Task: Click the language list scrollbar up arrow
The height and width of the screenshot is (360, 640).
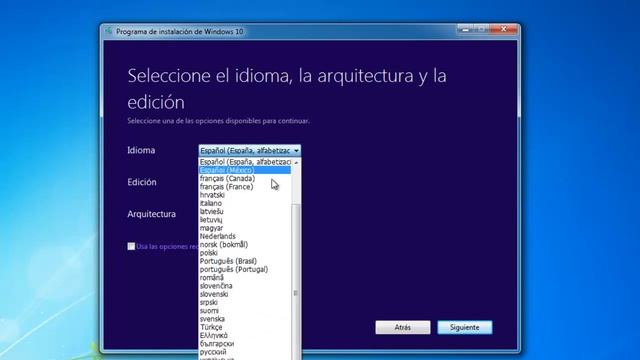Action: [x=296, y=162]
